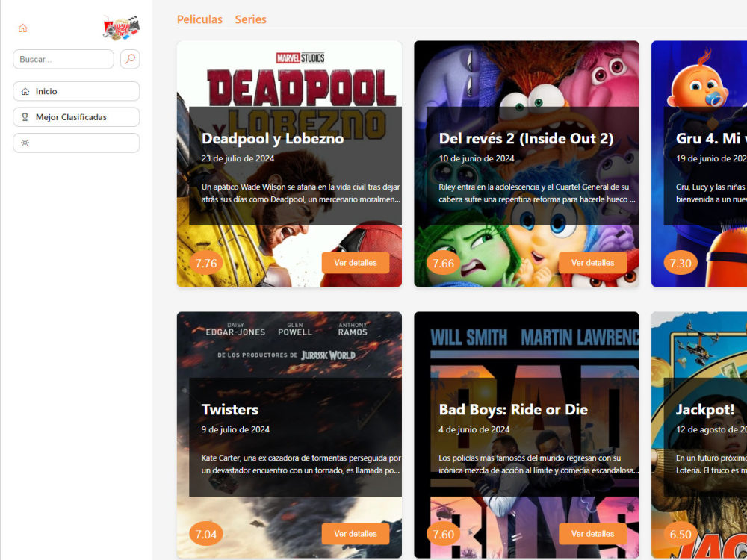Screen dimensions: 747x560
Task: Click the Deadpool y Lobezno title
Action: tap(273, 139)
